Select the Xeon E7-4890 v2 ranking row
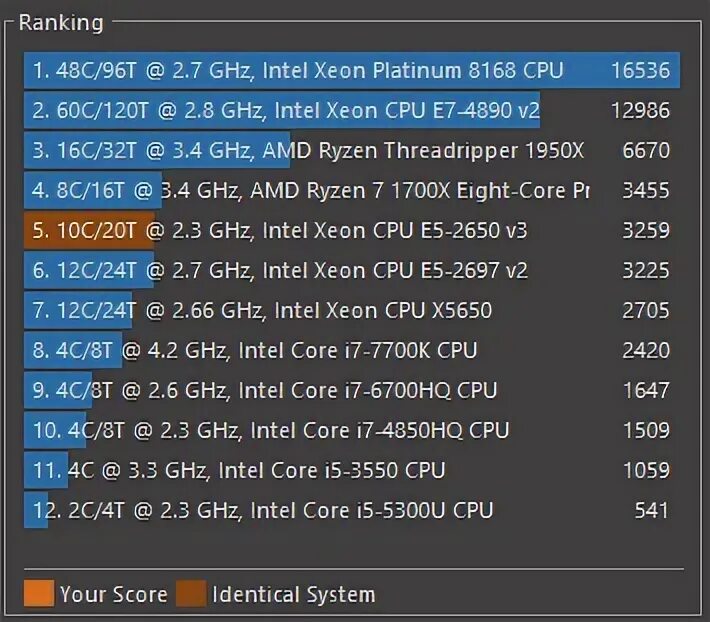 click(x=352, y=110)
